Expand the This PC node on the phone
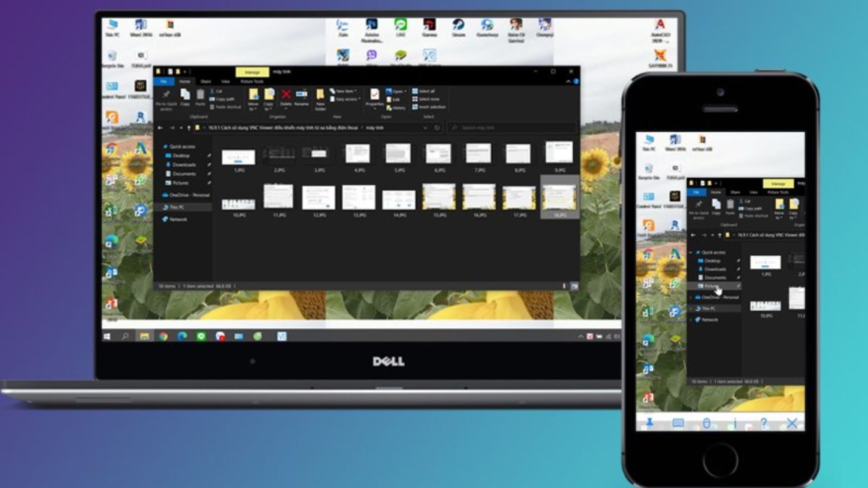This screenshot has width=868, height=488. point(690,309)
